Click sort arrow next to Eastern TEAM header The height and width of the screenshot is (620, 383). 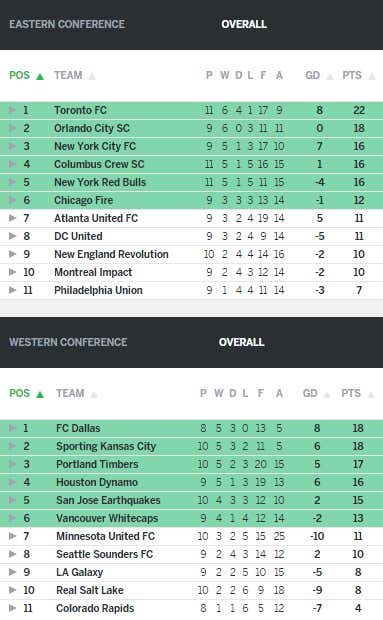pyautogui.click(x=92, y=76)
